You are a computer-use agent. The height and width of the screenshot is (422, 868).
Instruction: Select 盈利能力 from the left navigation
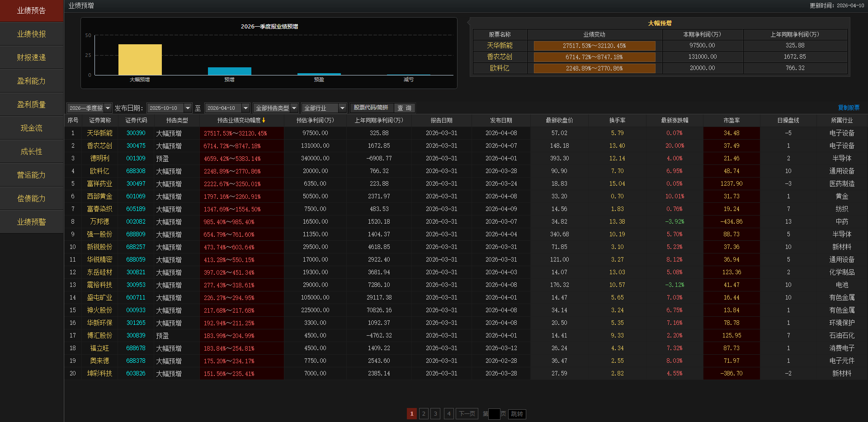(32, 80)
